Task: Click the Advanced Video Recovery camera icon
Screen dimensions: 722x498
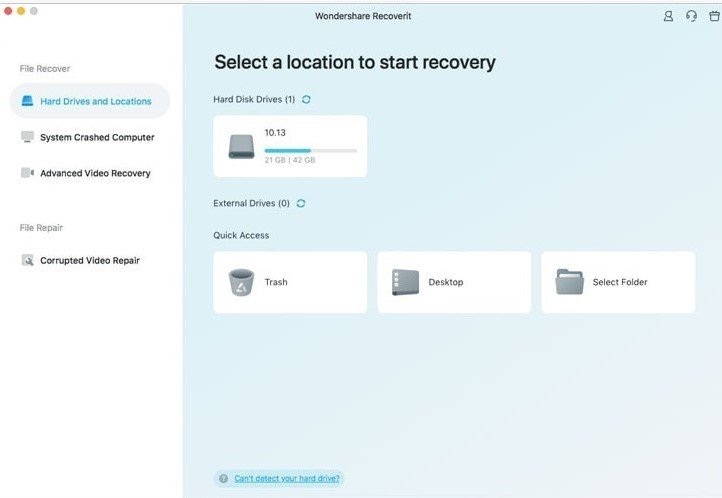Action: [x=28, y=173]
